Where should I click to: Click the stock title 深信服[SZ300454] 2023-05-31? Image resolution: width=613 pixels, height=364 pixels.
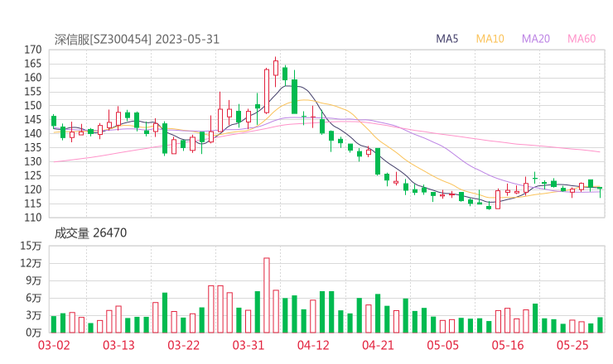(137, 40)
